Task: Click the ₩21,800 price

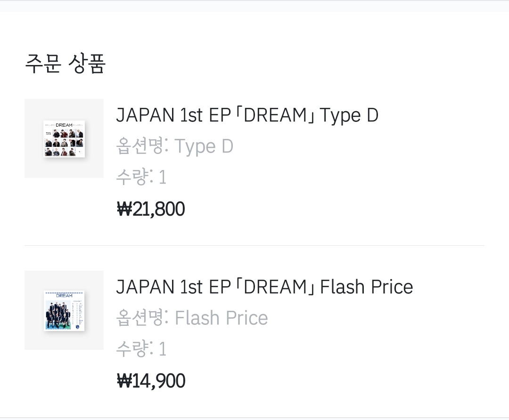Action: (151, 209)
